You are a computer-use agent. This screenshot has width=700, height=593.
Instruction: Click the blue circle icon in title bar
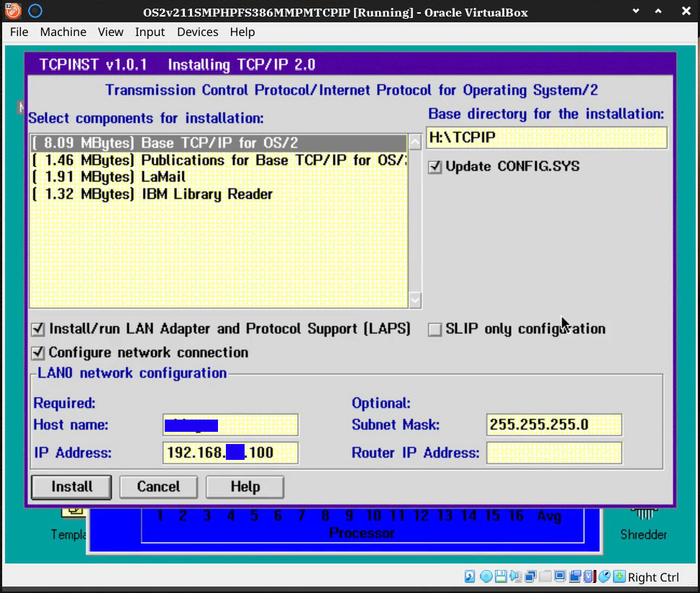coord(35,12)
